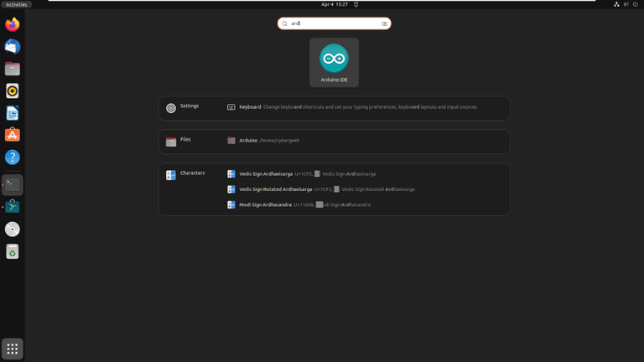Image resolution: width=644 pixels, height=362 pixels.
Task: Clear the search text with the backspace icon
Action: [x=384, y=23]
